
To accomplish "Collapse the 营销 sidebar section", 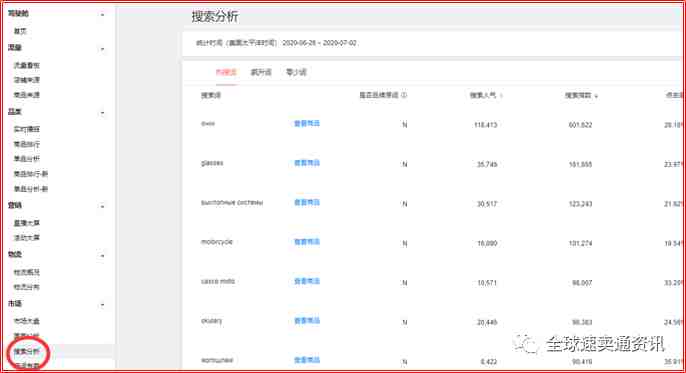I will (x=102, y=206).
